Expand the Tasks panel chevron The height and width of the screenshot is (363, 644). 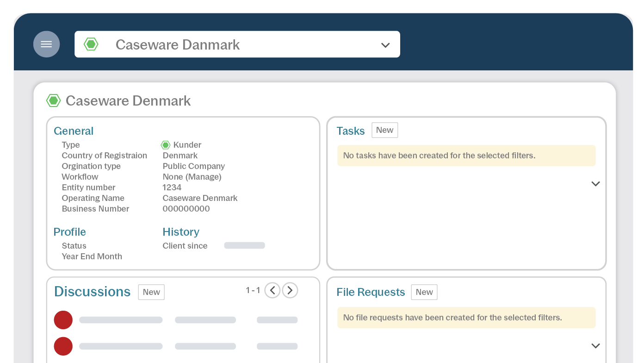pyautogui.click(x=595, y=184)
